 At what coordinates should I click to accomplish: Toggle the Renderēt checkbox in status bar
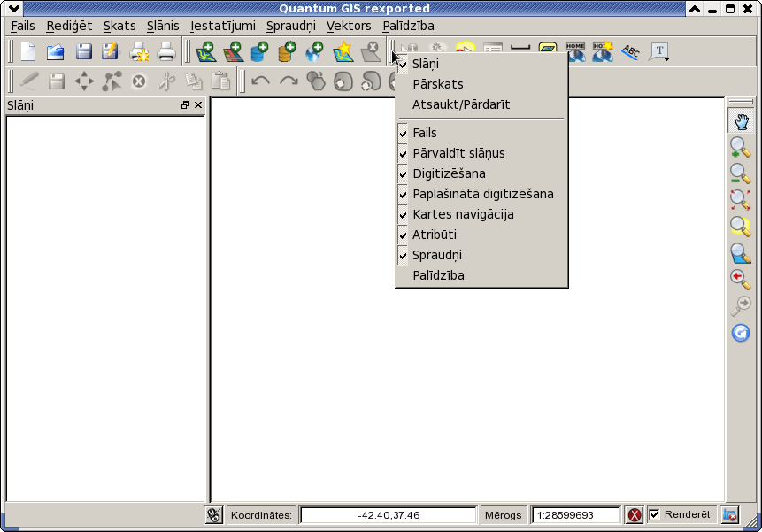pos(655,514)
